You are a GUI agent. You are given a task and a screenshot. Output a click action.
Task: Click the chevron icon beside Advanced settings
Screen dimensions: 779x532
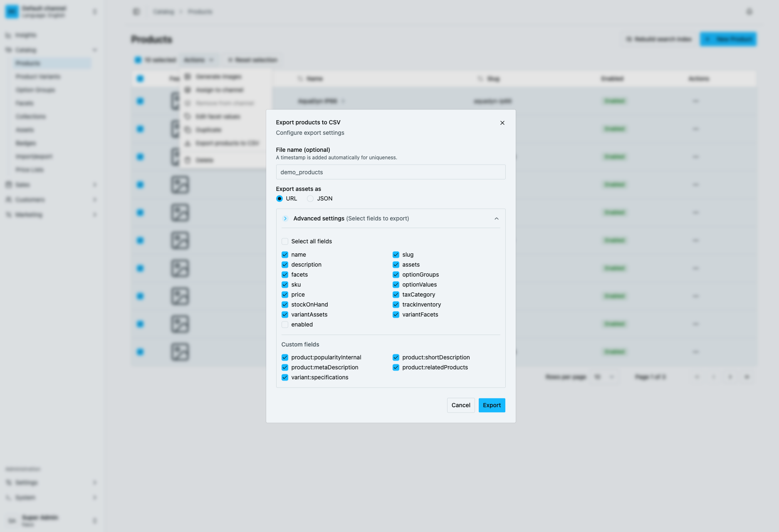coord(285,218)
